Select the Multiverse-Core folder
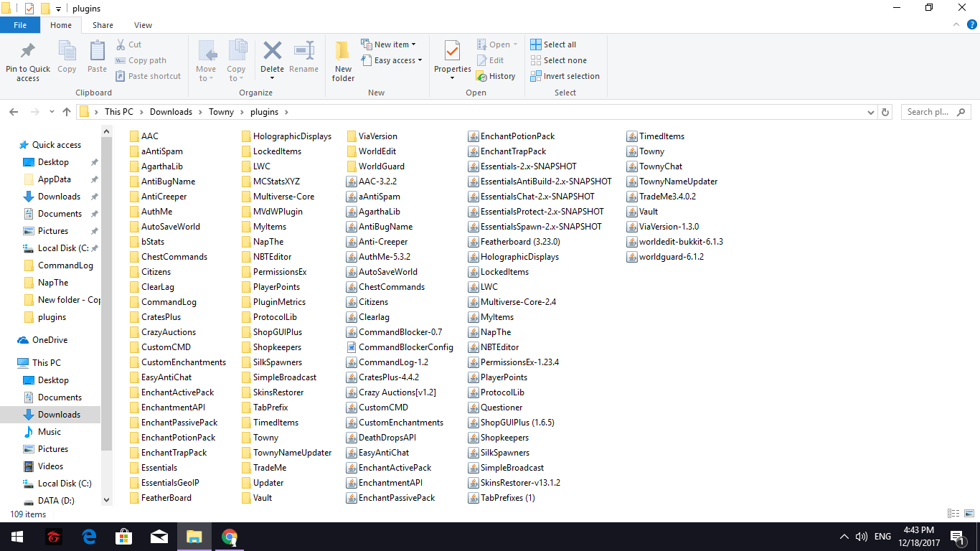The width and height of the screenshot is (980, 551). tap(278, 197)
